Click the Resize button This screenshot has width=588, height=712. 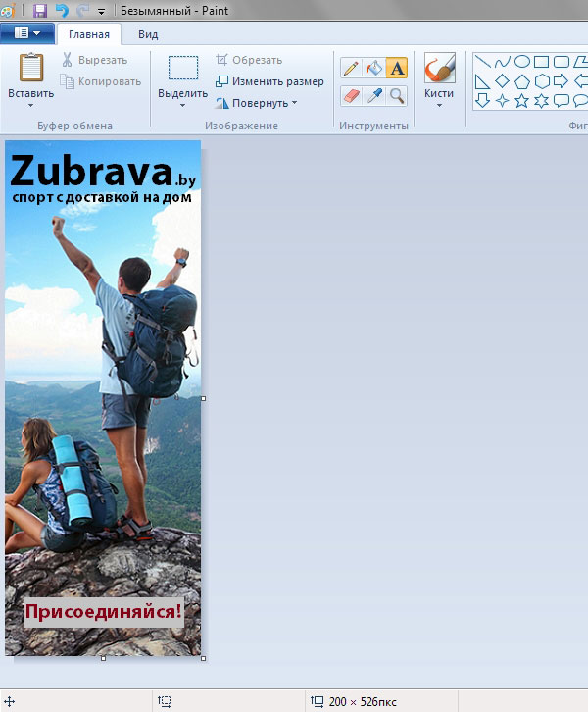[x=269, y=81]
